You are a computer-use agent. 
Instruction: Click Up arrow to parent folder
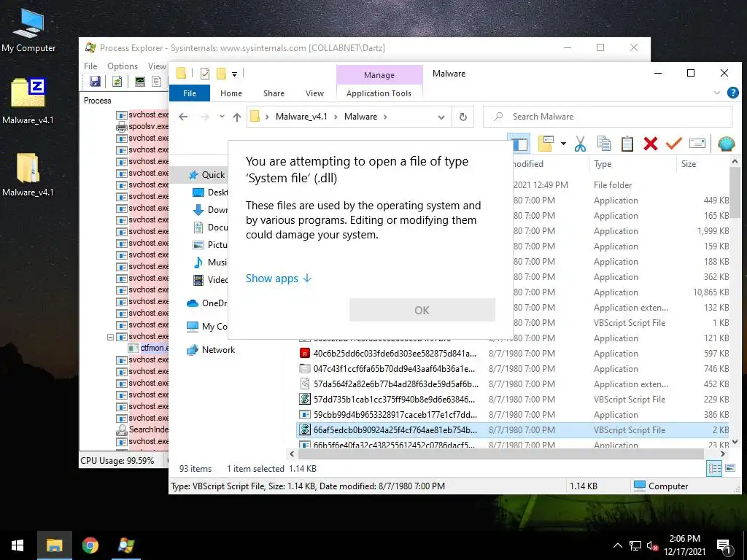(237, 117)
